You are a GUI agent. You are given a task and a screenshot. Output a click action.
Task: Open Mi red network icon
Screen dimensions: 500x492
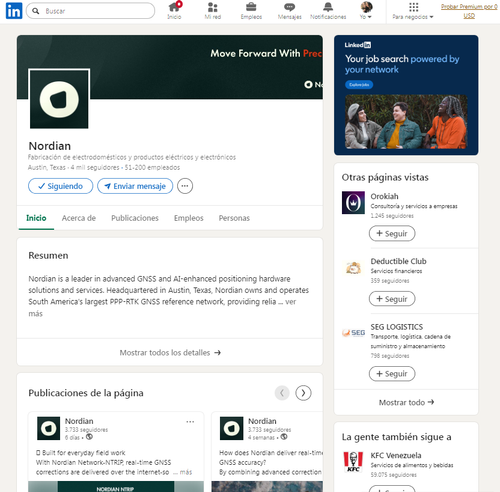point(213,11)
